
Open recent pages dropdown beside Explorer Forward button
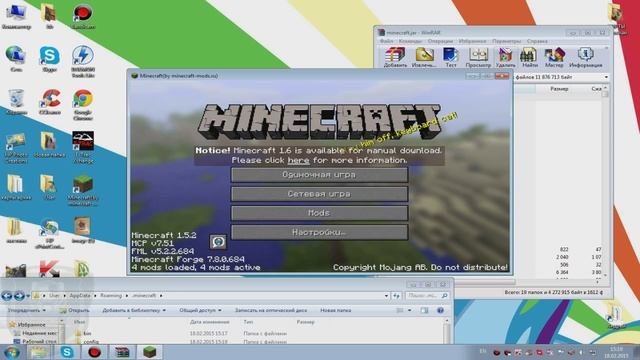[x=28, y=296]
